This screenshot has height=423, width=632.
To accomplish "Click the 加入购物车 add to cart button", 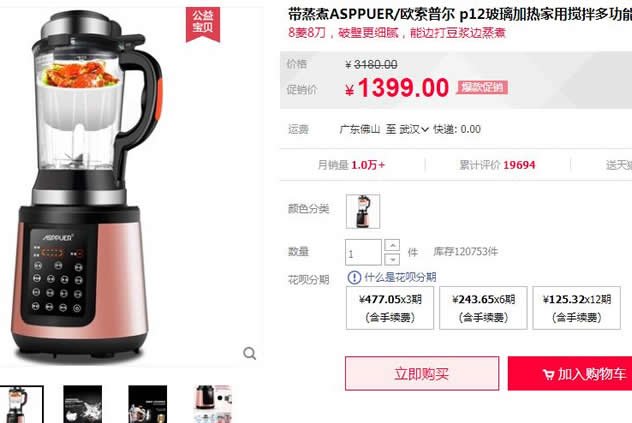I will coord(570,373).
